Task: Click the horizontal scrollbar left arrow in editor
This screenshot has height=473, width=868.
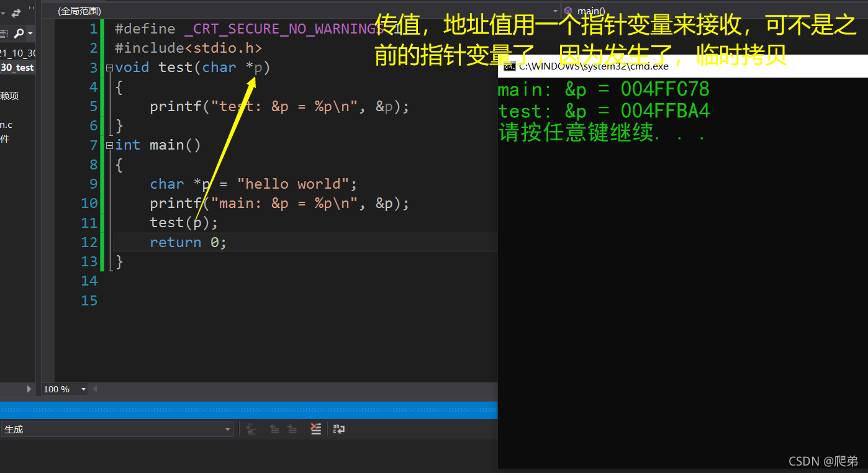Action: coord(94,389)
